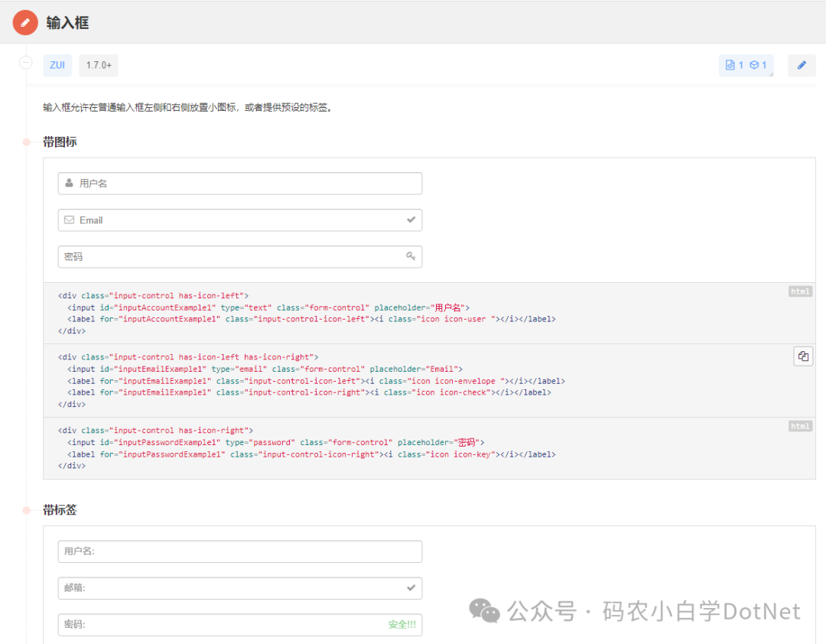Focus the 用户名 input with user icon
Image resolution: width=826 pixels, height=644 pixels.
pyautogui.click(x=245, y=184)
